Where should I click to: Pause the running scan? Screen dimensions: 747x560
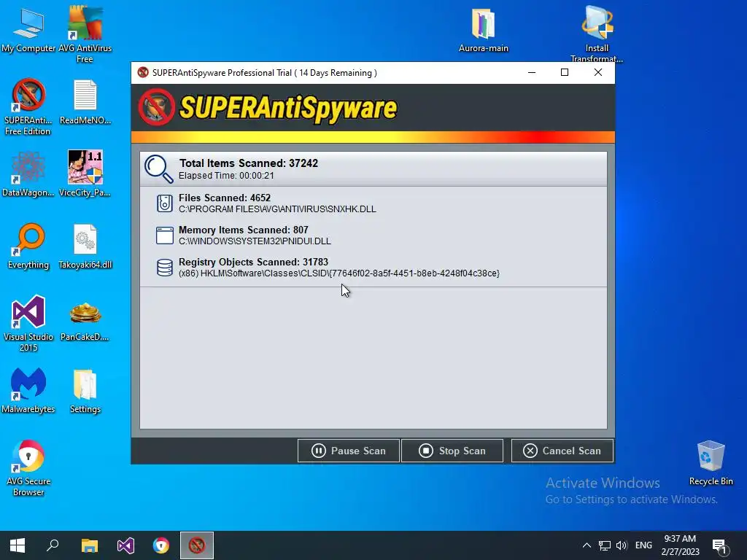coord(349,451)
